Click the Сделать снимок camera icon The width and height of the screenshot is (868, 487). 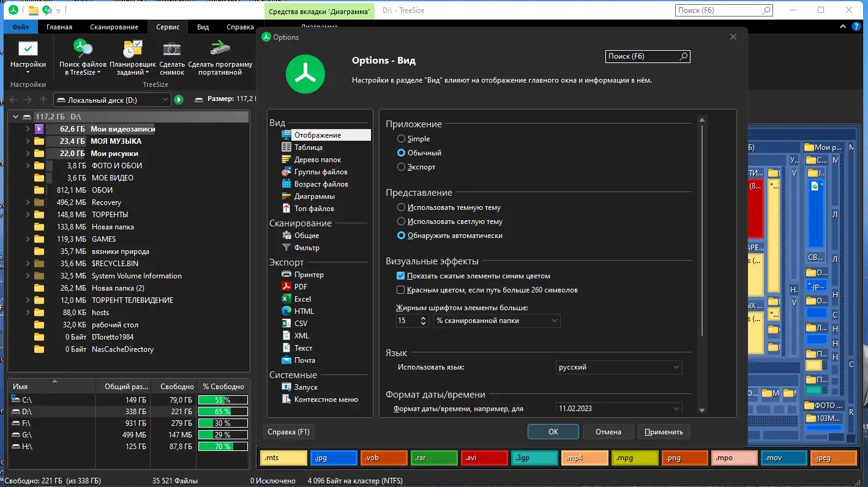172,49
